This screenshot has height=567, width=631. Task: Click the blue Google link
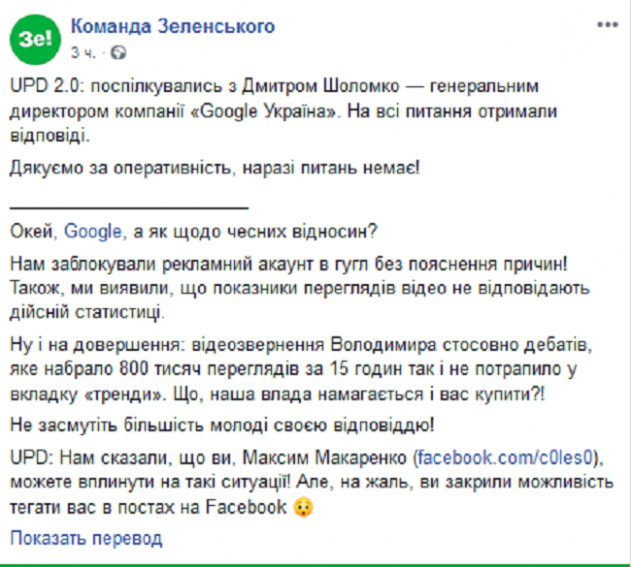pos(93,231)
